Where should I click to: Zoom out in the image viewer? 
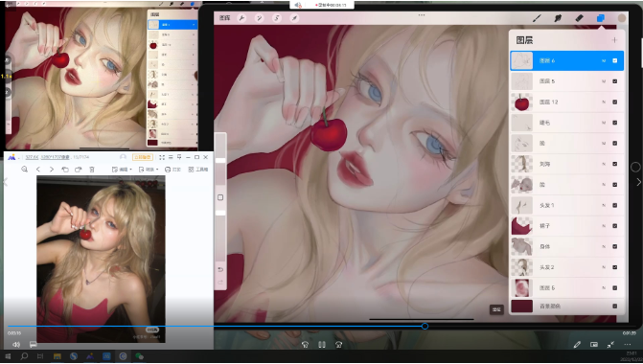(x=25, y=170)
